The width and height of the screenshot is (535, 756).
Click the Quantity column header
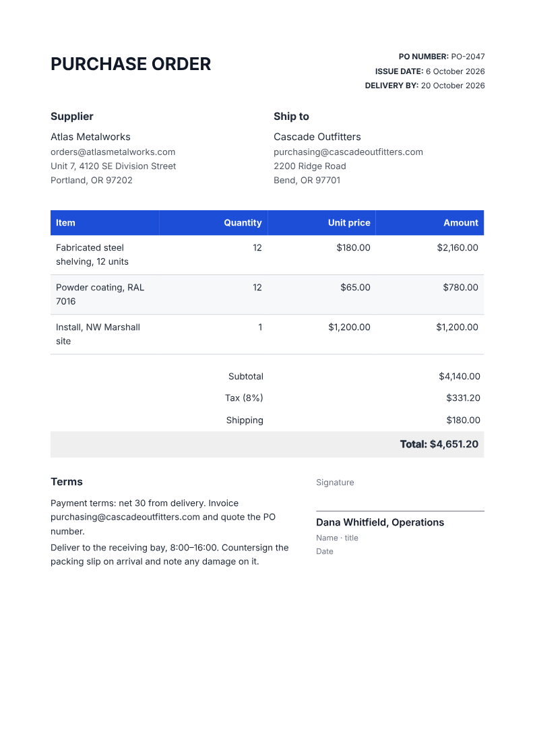point(213,223)
